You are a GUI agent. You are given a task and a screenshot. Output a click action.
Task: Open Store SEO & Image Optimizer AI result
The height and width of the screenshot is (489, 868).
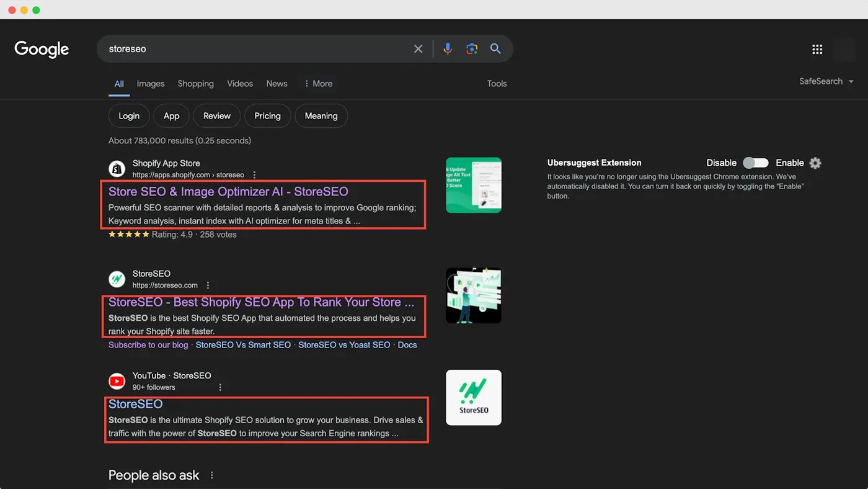pyautogui.click(x=228, y=192)
